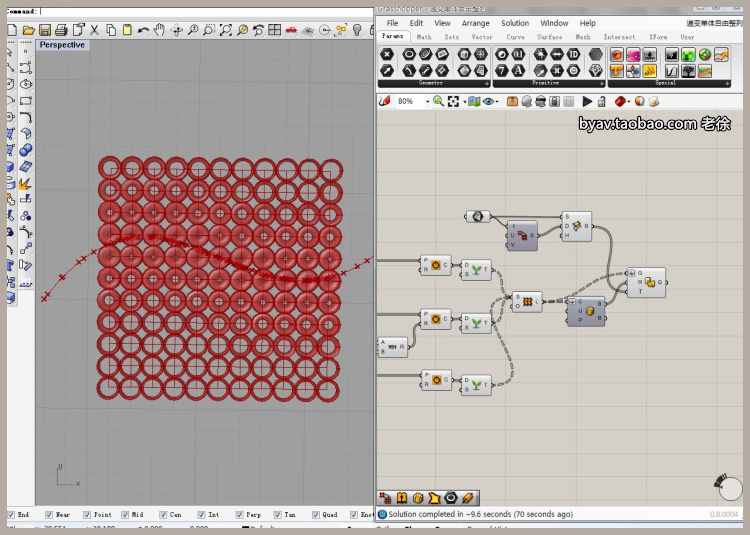
Task: Toggle the Near osnap checkbox
Action: [49, 515]
